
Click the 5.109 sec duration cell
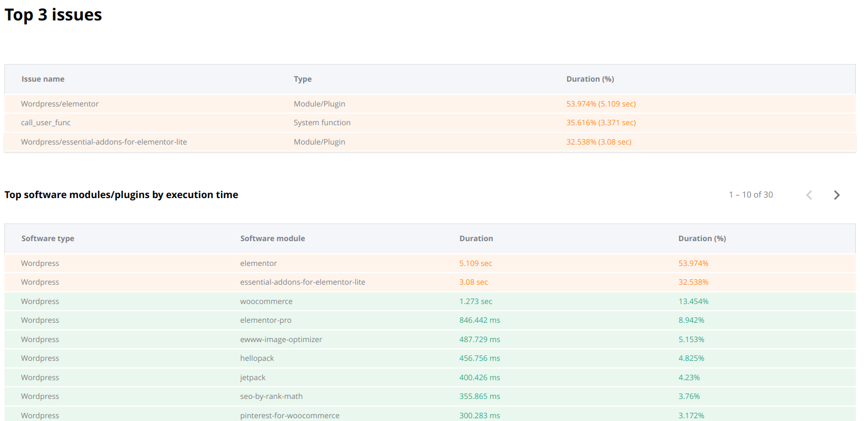[x=475, y=263]
